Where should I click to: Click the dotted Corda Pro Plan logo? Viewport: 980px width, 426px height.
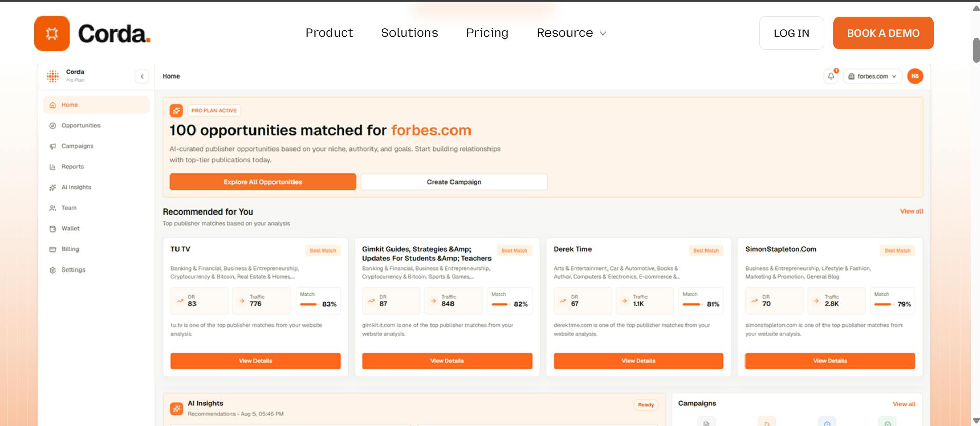[x=53, y=76]
